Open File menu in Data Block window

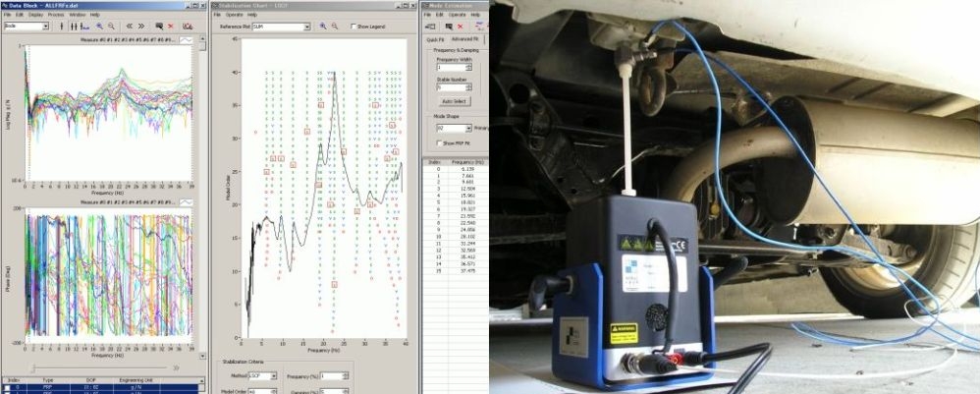7,15
